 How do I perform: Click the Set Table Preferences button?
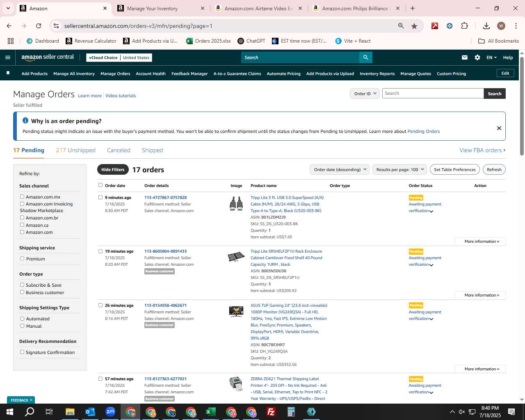[x=455, y=169]
